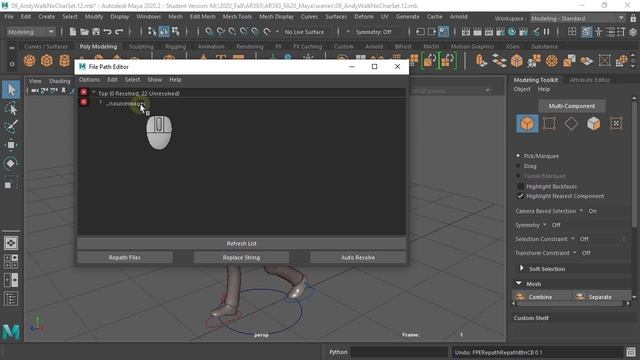Image resolution: width=640 pixels, height=360 pixels.
Task: Click the polygon cylinder shelf icon
Action: coord(64,61)
